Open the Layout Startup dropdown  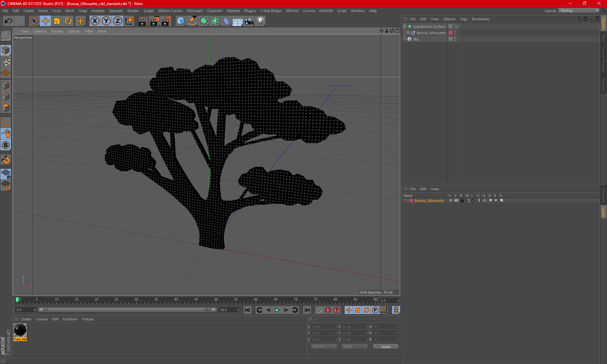[x=579, y=10]
